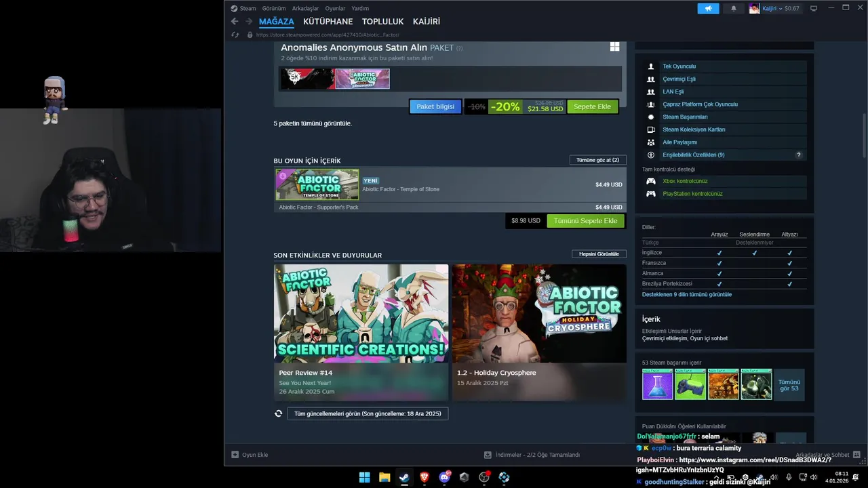
Task: Add Anomalies Anonymous bundle with Sepete Ekle
Action: pos(592,106)
